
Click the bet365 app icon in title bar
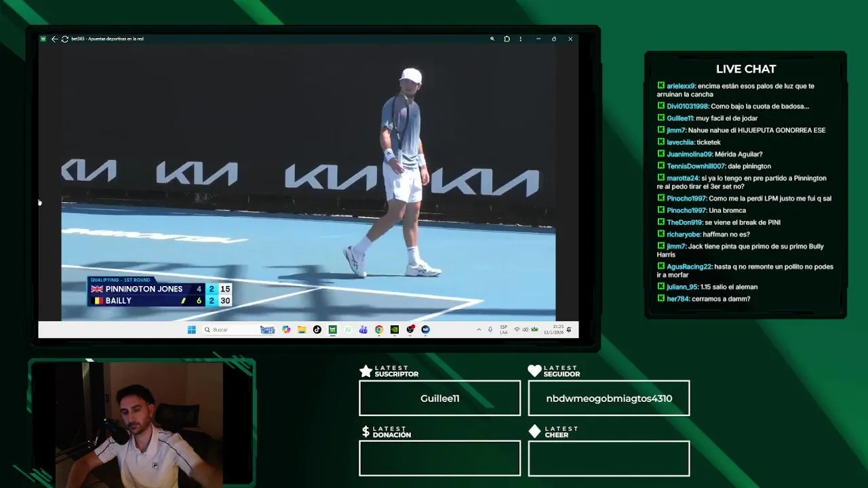click(x=43, y=39)
